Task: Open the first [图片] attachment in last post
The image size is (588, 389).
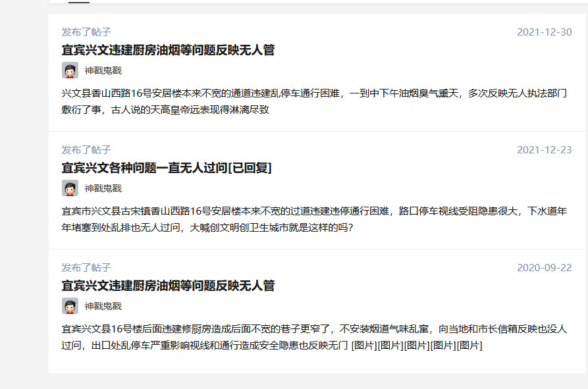Action: (364, 346)
